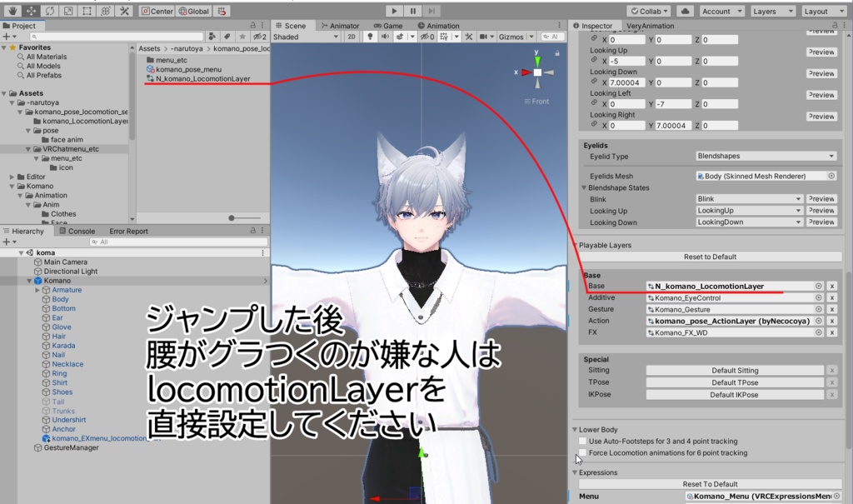Collapse the Komano hierarchy item
Image resolution: width=853 pixels, height=504 pixels.
[x=28, y=281]
